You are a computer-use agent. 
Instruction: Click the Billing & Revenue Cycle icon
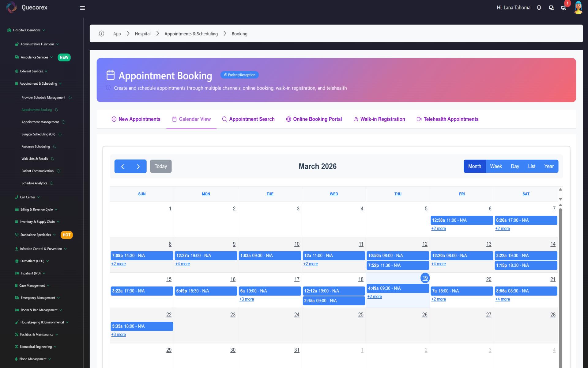pyautogui.click(x=17, y=209)
